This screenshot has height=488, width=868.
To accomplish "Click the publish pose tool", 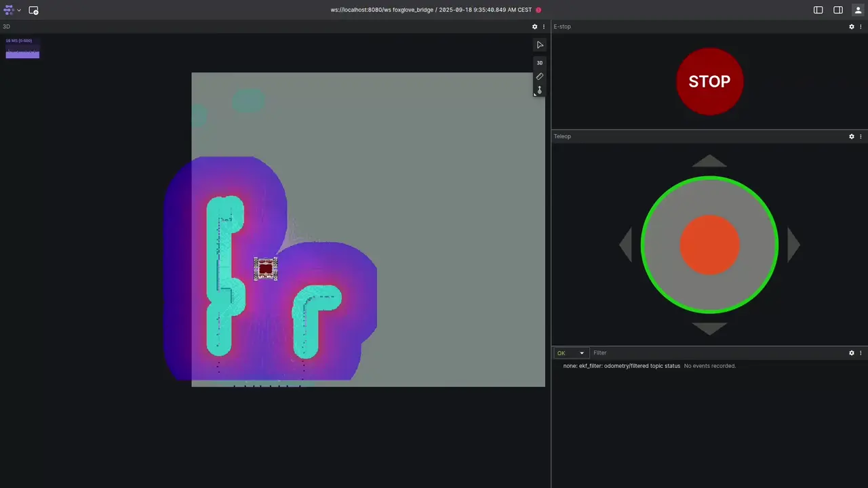I will 540,90.
